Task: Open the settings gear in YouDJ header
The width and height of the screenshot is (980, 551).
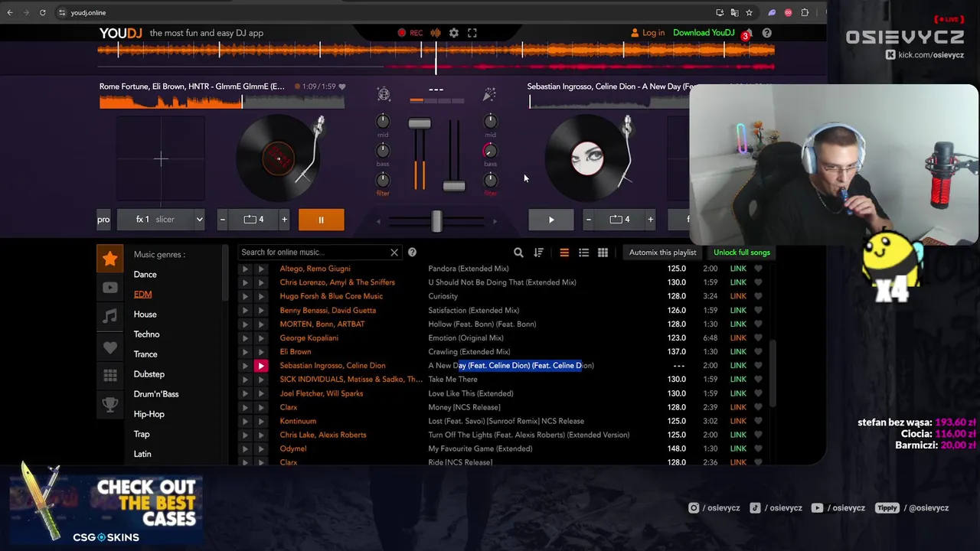Action: pyautogui.click(x=454, y=33)
